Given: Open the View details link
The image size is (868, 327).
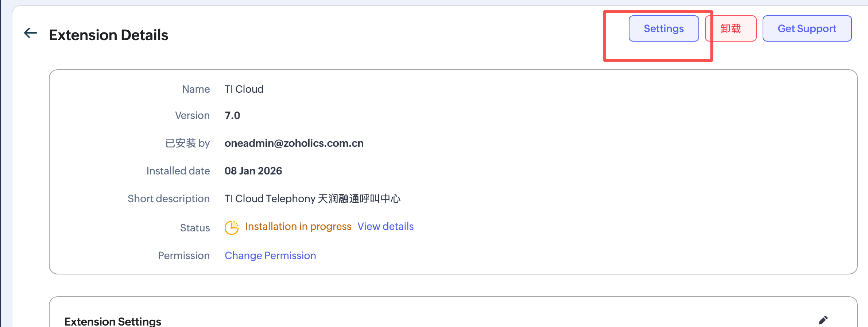Looking at the screenshot, I should click(385, 227).
